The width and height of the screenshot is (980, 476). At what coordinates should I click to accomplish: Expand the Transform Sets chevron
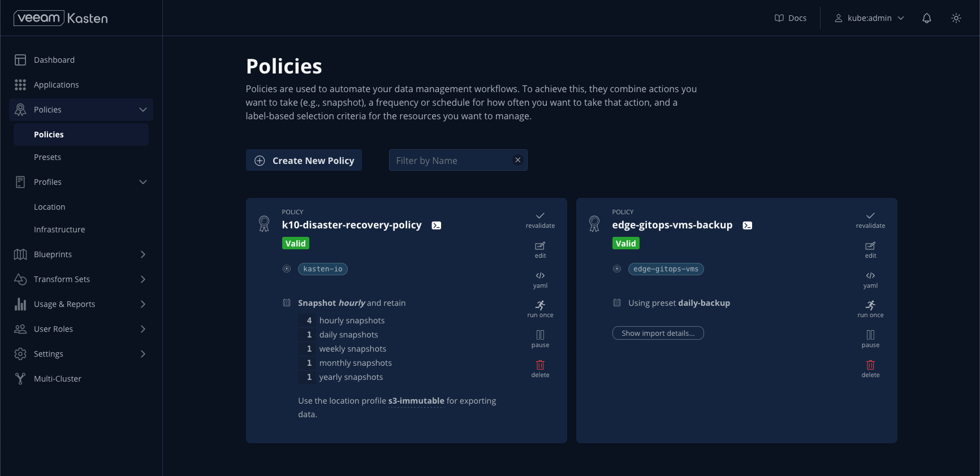[143, 279]
